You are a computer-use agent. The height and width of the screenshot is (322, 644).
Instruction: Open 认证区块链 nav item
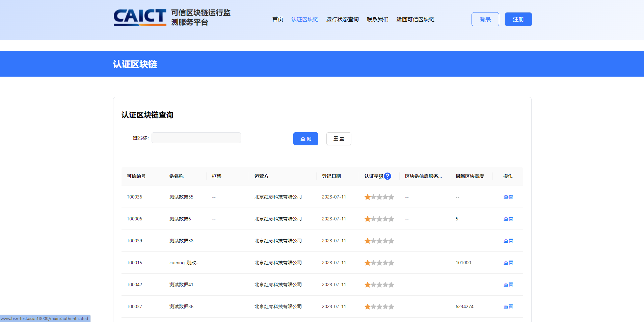click(305, 19)
